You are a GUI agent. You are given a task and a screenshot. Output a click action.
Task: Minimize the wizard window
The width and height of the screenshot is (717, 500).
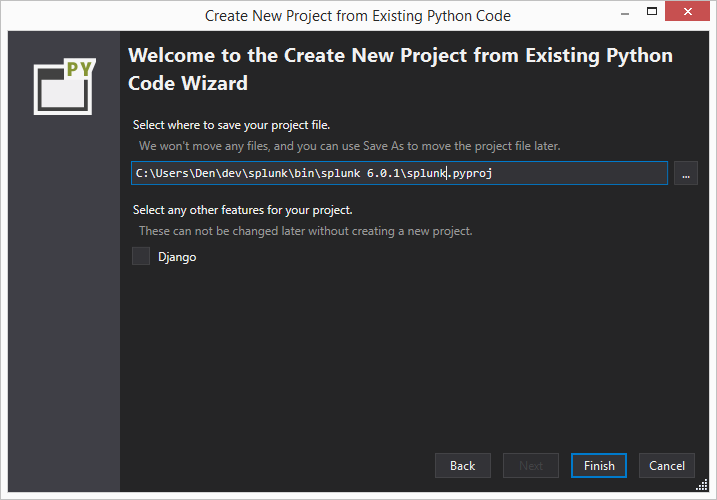click(x=625, y=13)
